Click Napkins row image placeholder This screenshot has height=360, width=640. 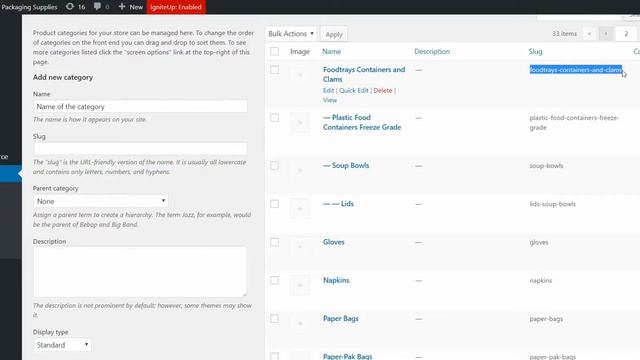click(300, 285)
